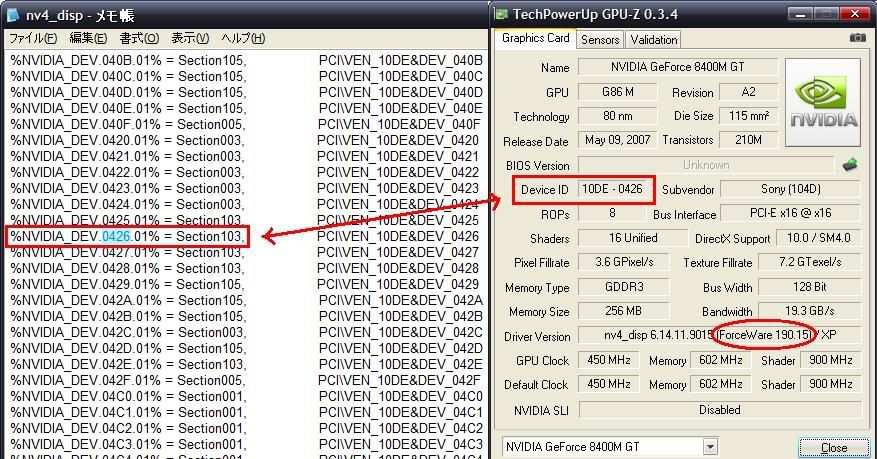877x459 pixels.
Task: Click the Die Size field value
Action: 748,116
